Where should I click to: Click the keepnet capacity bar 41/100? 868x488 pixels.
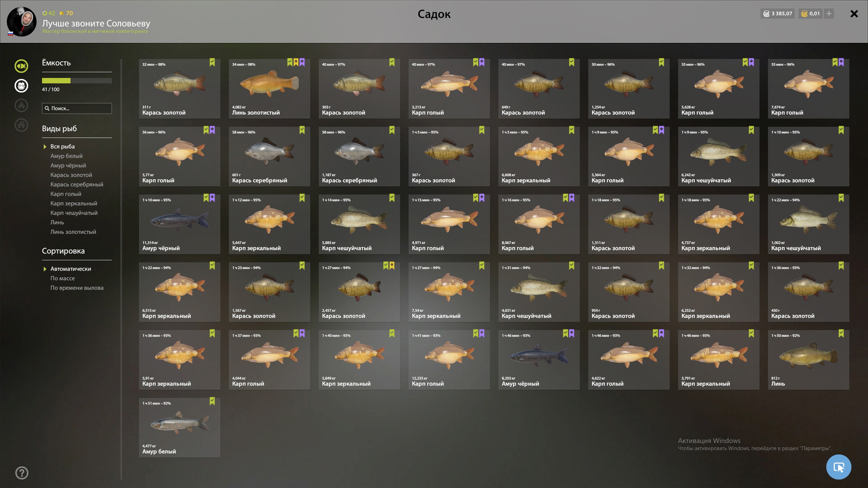click(x=77, y=81)
